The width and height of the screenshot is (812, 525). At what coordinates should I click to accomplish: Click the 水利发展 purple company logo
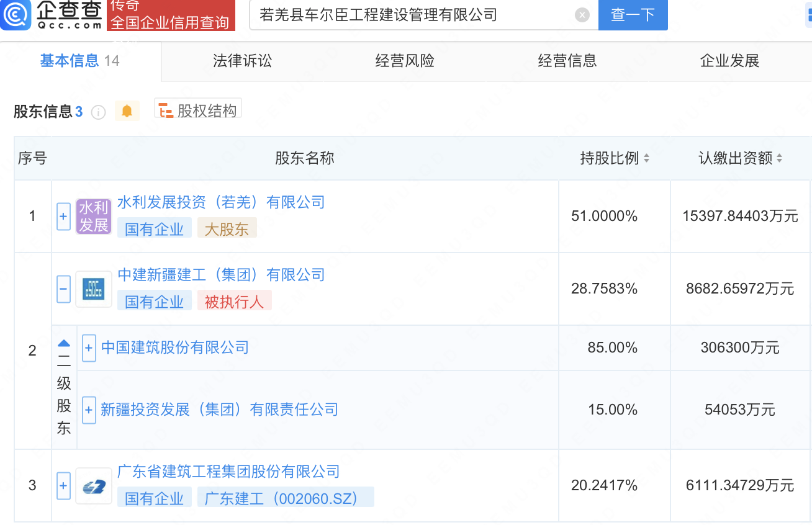click(94, 216)
